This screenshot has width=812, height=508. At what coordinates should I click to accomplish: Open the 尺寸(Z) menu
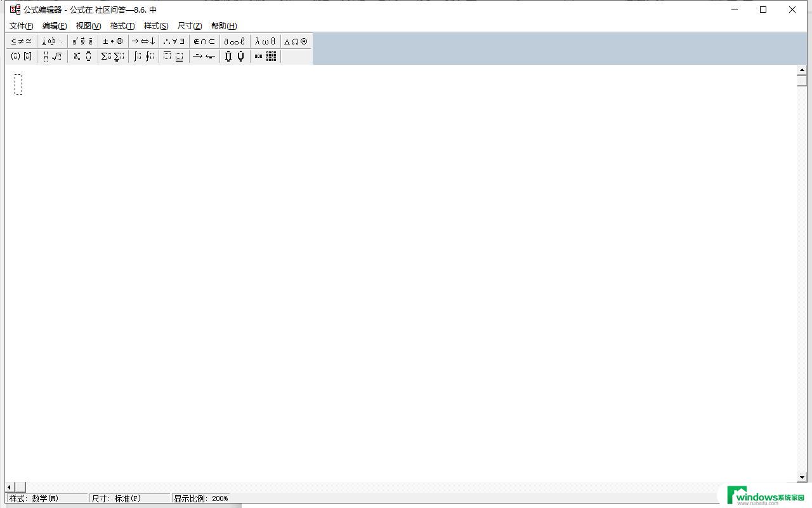(190, 26)
